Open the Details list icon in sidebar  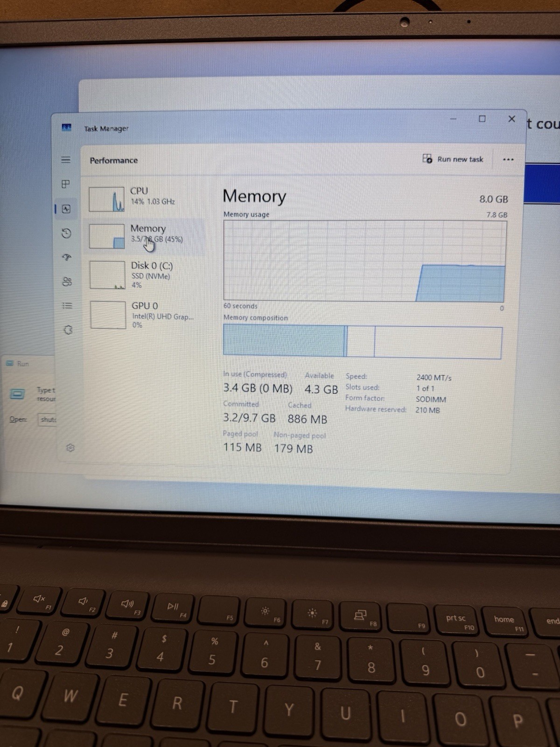click(x=67, y=306)
